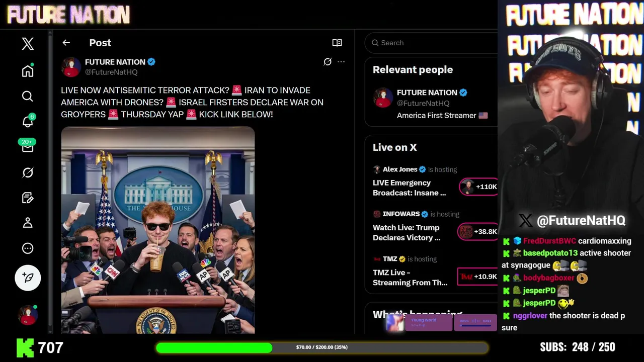This screenshot has width=644, height=362.
Task: Click the Live on X heading
Action: click(395, 147)
